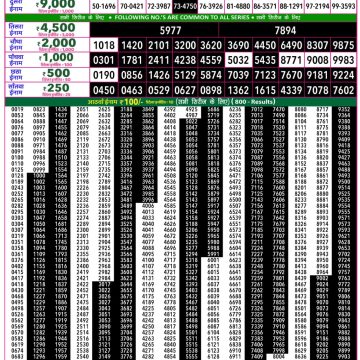The height and width of the screenshot is (360, 360).
Task: Click the 'FOLLOWING NO.'S ARE COMMON TO ALL SERIES' banner
Action: pos(181,17)
